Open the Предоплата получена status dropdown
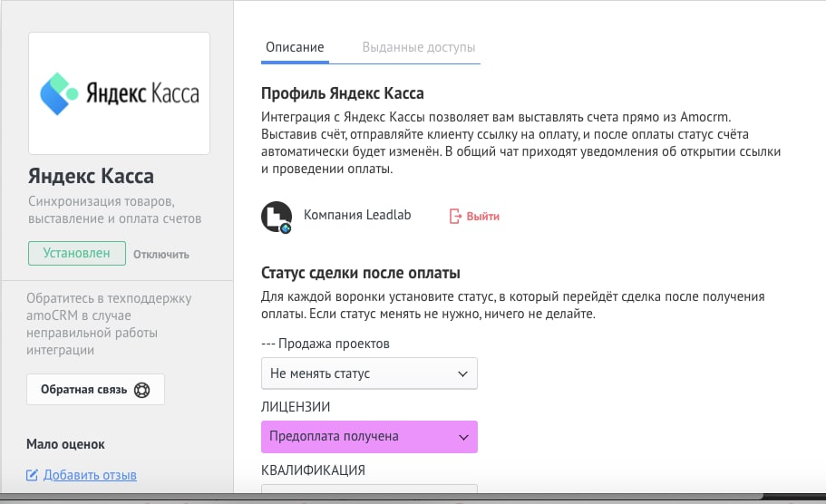Viewport: 826px width, 504px height. coord(369,437)
